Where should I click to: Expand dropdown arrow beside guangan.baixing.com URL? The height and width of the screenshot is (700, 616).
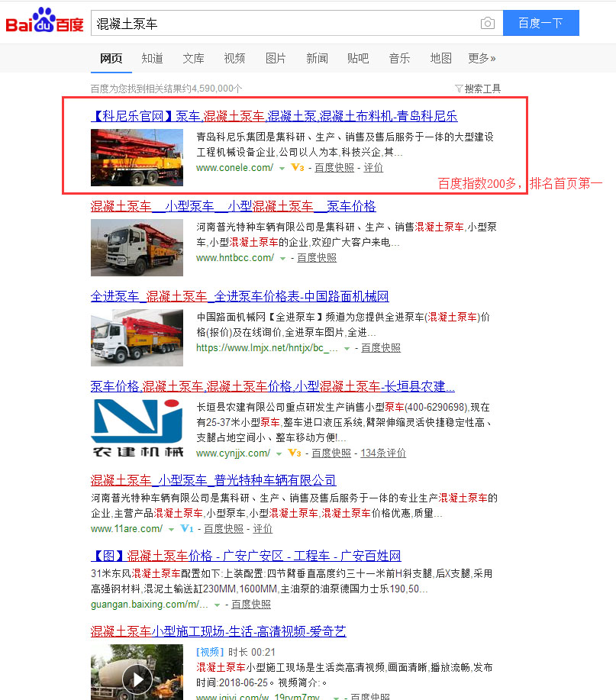coord(218,605)
